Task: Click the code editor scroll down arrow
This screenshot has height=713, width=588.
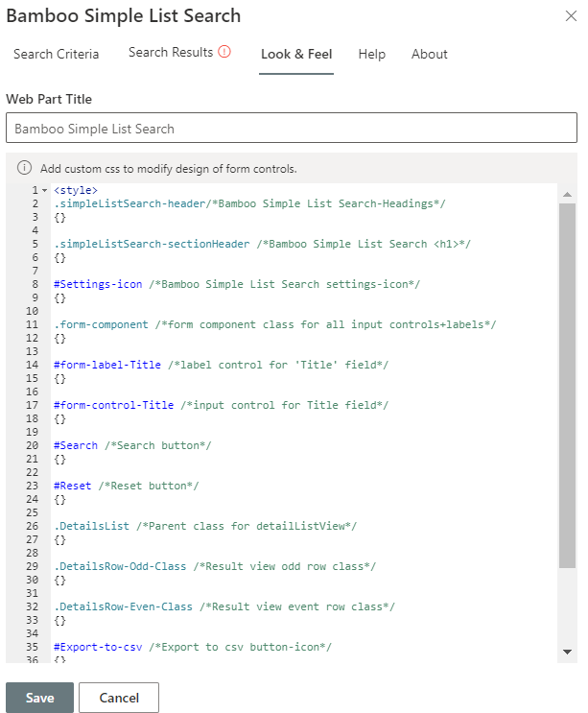Action: (567, 652)
